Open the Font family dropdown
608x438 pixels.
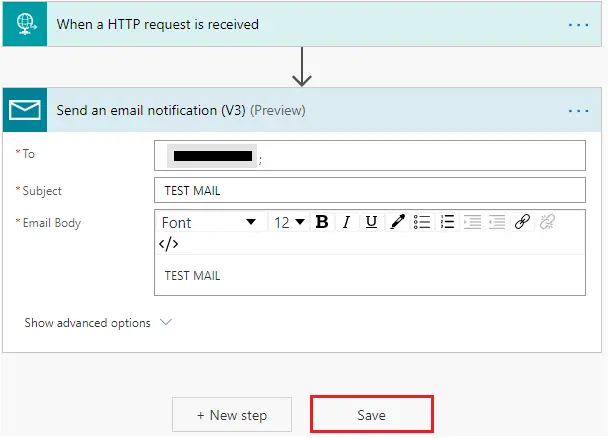pos(209,222)
